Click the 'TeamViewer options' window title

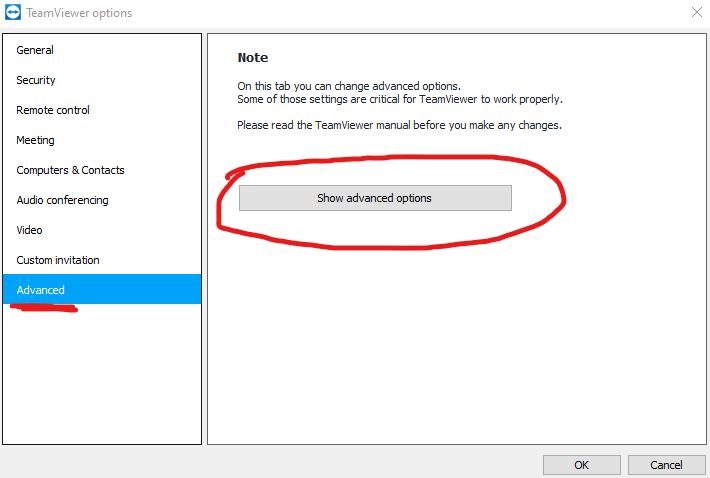point(79,13)
